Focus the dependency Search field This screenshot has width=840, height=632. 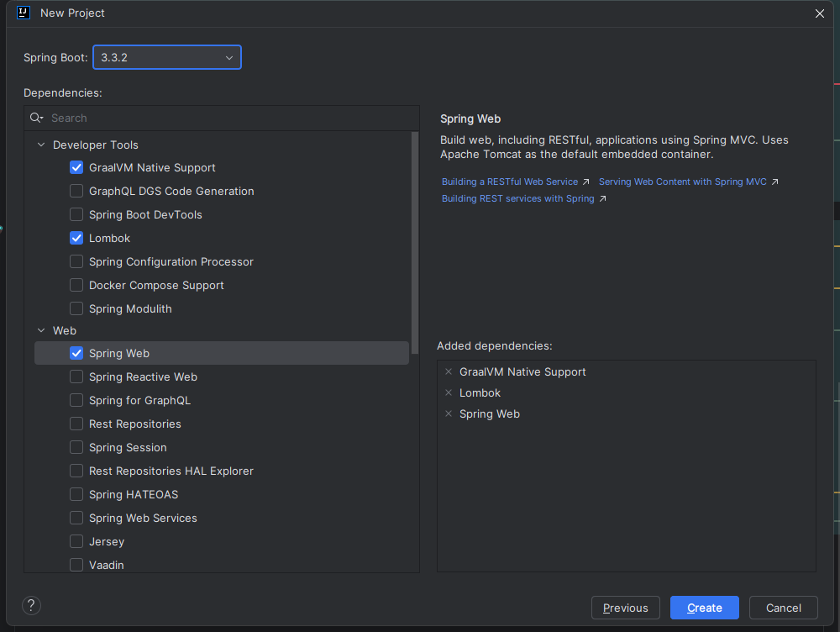(x=227, y=118)
